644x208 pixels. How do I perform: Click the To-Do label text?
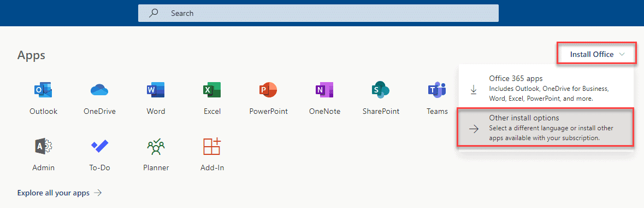point(99,167)
